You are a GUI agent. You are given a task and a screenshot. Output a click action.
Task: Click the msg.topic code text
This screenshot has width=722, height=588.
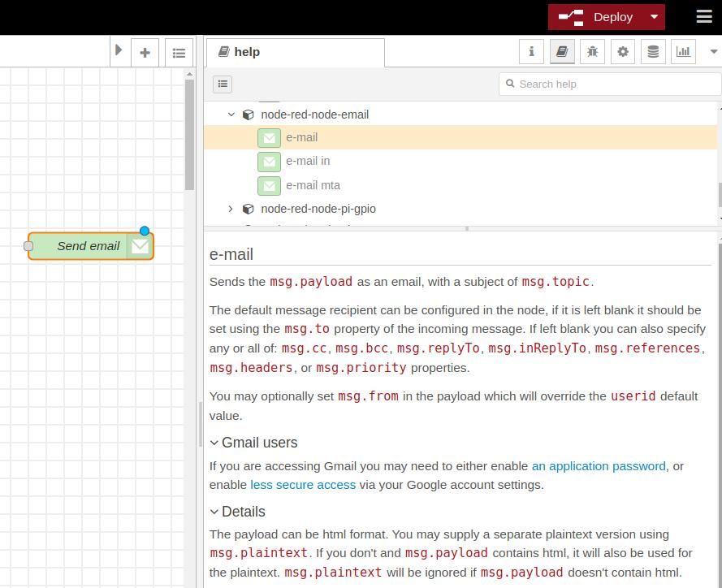(x=556, y=281)
